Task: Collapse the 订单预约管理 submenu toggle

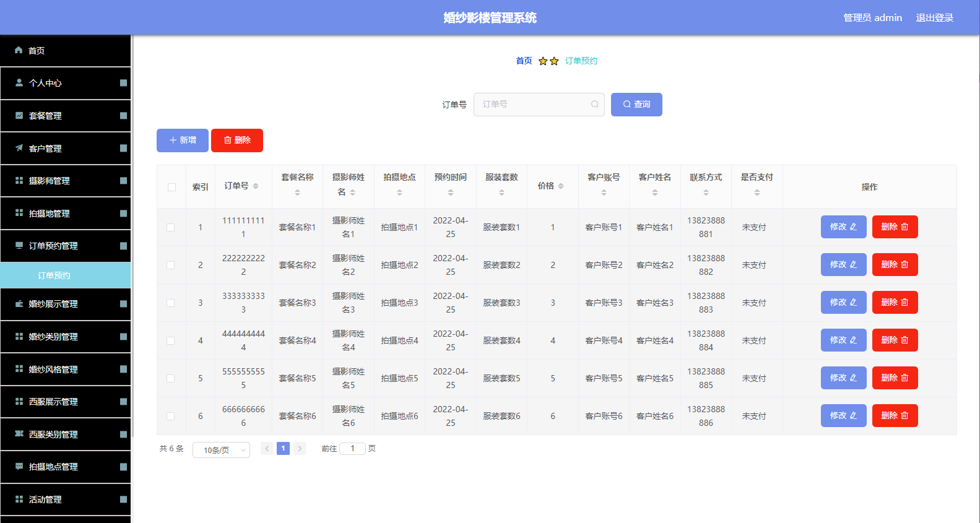Action: click(x=123, y=246)
